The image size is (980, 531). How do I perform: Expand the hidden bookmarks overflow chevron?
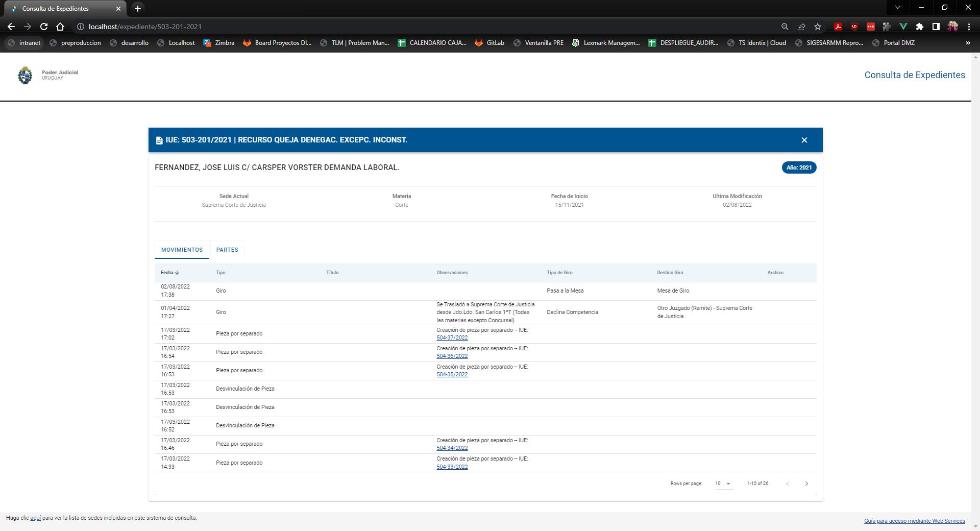coord(968,43)
